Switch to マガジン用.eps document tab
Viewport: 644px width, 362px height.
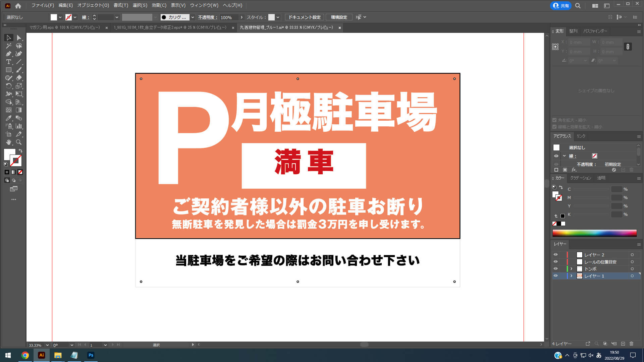[65, 27]
